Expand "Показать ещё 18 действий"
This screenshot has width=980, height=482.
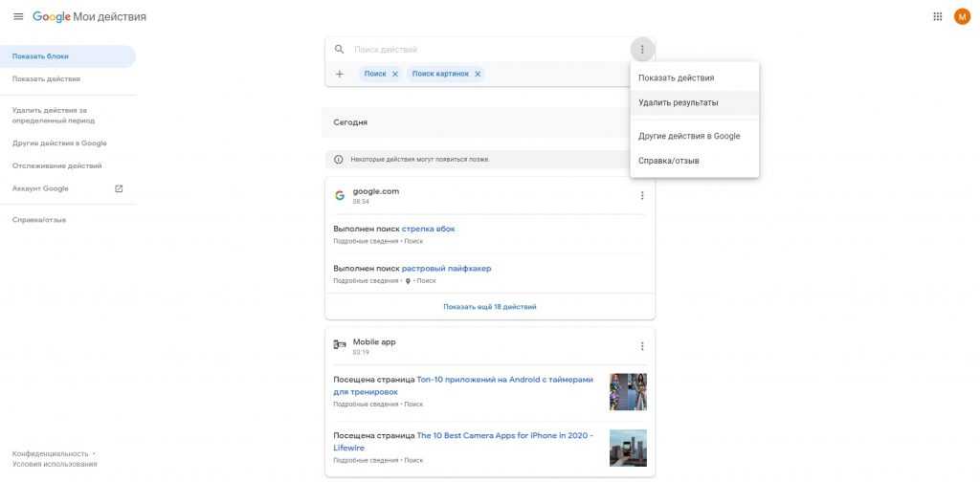click(x=490, y=307)
